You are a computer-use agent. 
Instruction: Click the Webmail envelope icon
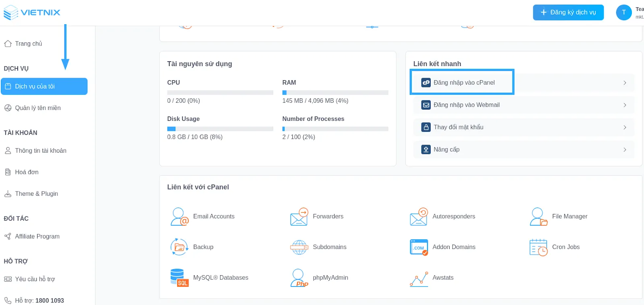coord(426,105)
